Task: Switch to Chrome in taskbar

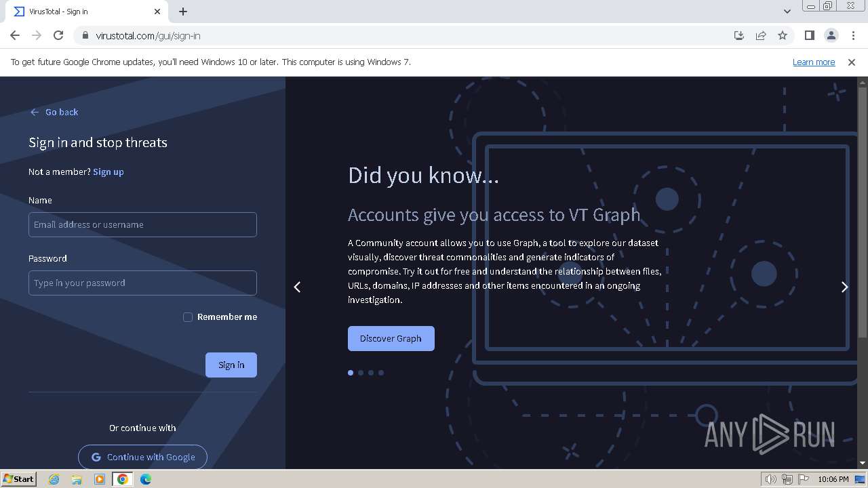Action: [122, 479]
